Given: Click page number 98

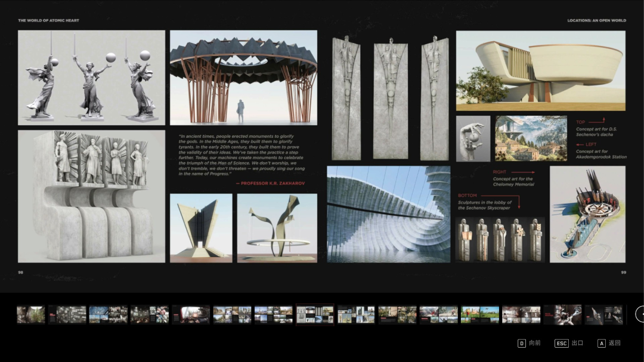Looking at the screenshot, I should 20,273.
